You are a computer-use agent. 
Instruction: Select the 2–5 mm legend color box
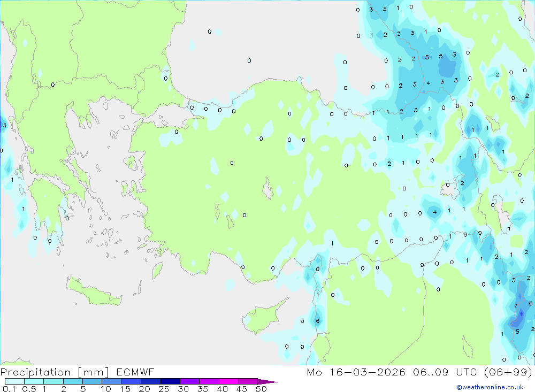[73, 381]
